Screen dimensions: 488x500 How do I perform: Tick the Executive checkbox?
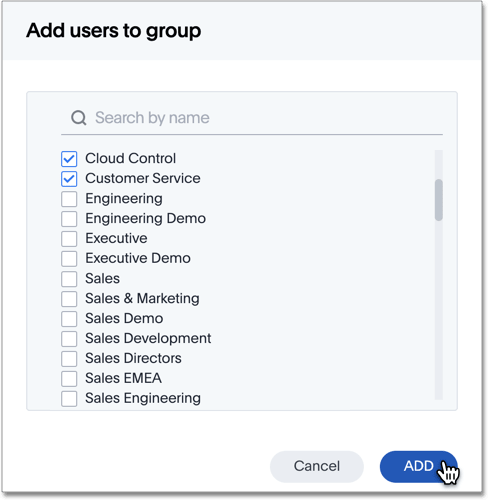(x=69, y=239)
